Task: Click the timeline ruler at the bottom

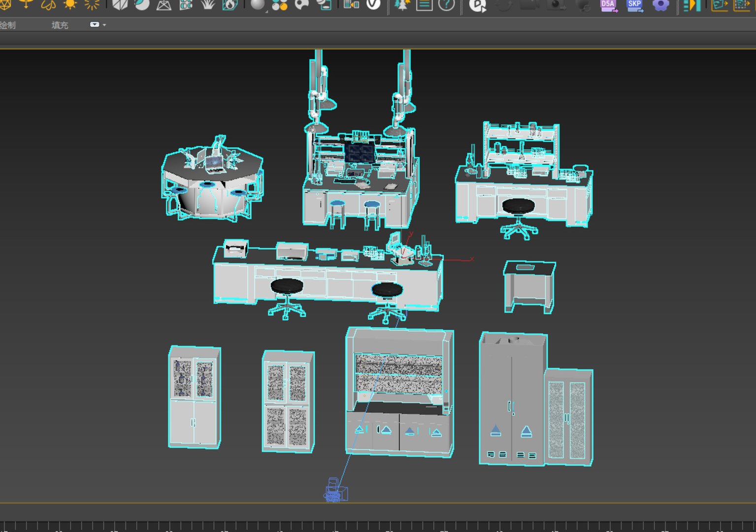Action: 378,526
